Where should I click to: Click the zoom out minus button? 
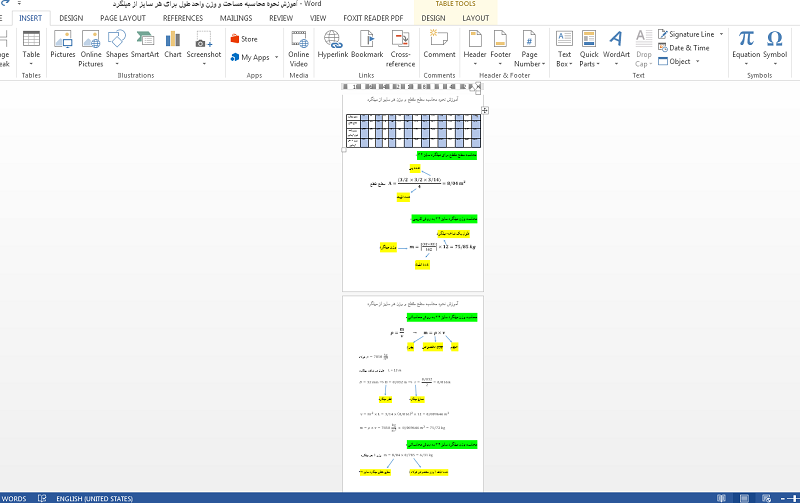[x=783, y=498]
